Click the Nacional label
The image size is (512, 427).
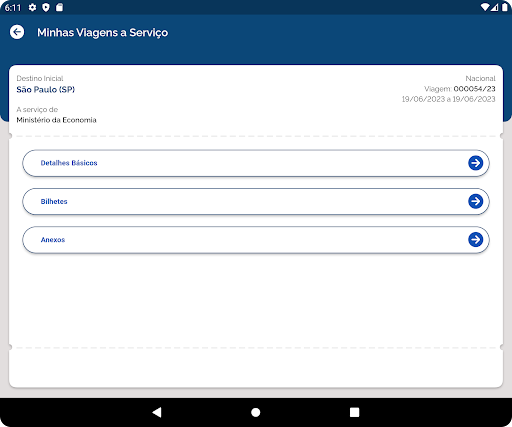pos(480,78)
